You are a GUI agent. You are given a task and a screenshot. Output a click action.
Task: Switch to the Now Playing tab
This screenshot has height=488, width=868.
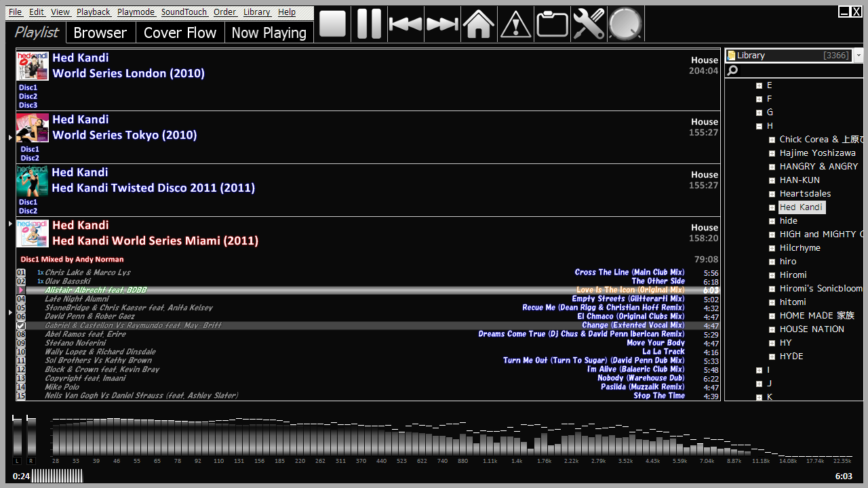point(269,33)
